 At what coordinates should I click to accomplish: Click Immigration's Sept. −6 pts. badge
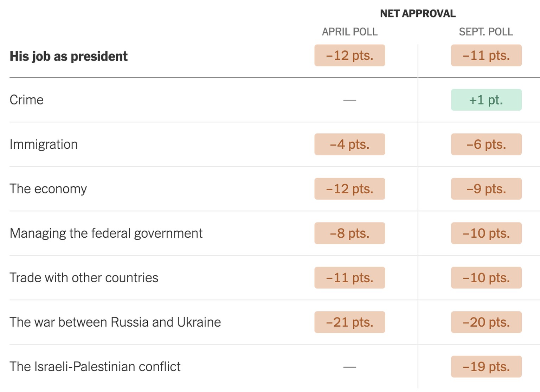pyautogui.click(x=486, y=144)
